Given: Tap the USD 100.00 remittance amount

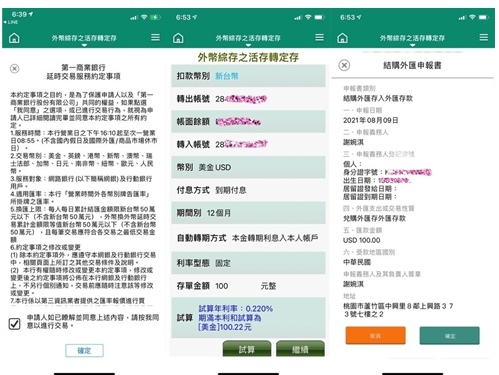Looking at the screenshot, I should coord(362,240).
